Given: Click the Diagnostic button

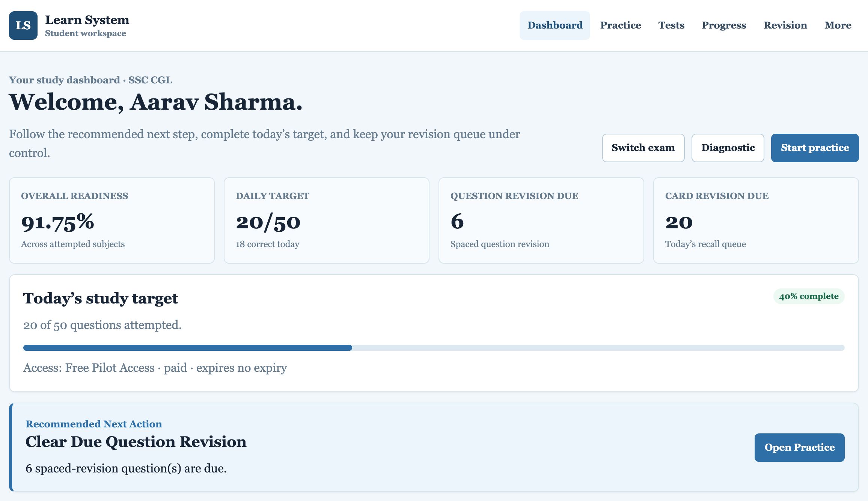Looking at the screenshot, I should point(728,148).
